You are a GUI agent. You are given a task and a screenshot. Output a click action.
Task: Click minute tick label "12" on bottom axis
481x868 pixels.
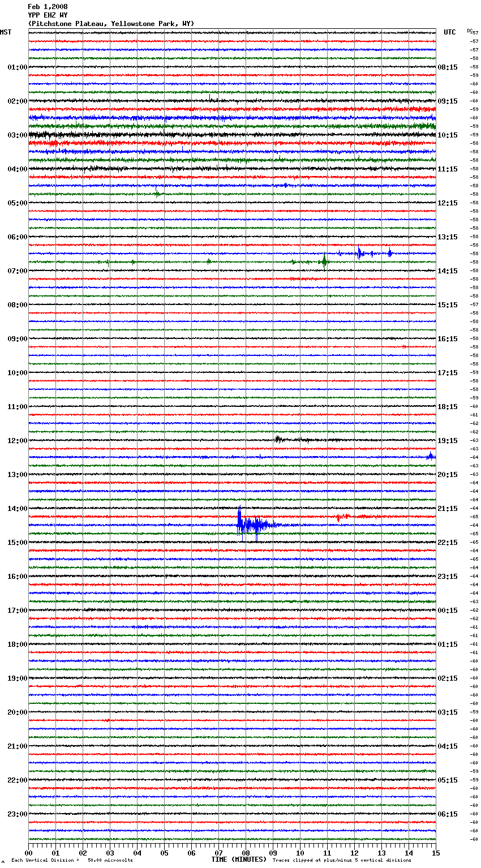click(x=354, y=853)
